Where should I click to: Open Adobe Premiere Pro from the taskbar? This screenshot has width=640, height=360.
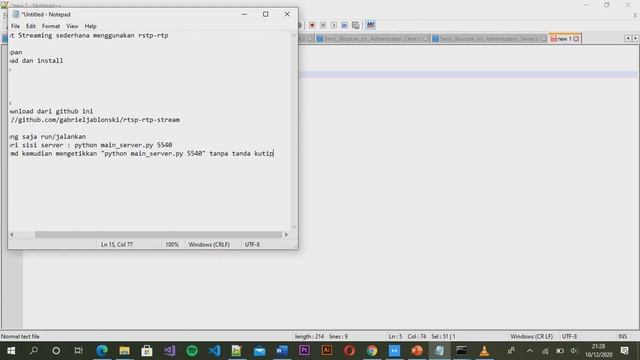pyautogui.click(x=304, y=351)
